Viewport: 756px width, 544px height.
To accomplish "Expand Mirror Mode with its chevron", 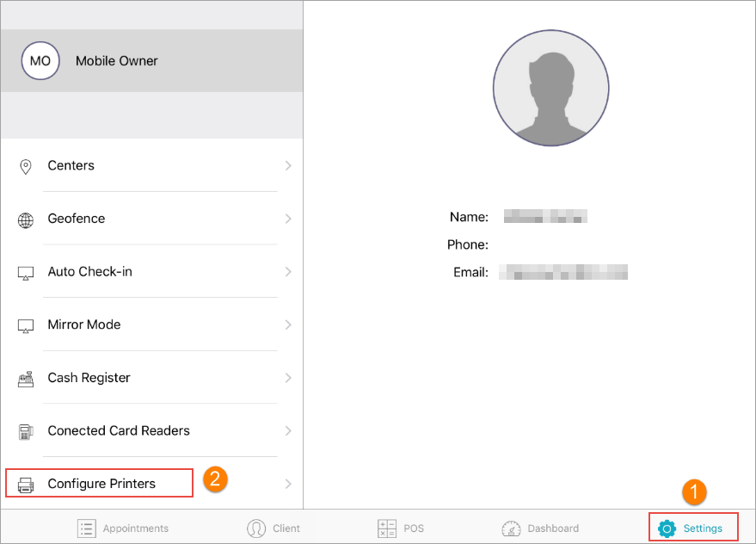I will pos(288,325).
